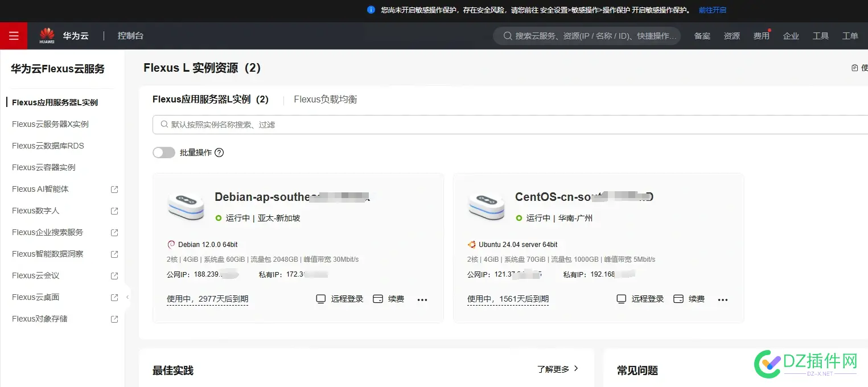This screenshot has height=387, width=868.
Task: Click the help question icon beside 批量操作
Action: tap(219, 153)
